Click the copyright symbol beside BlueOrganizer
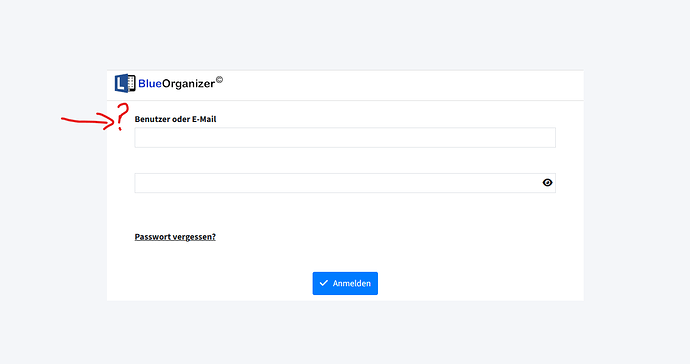Viewport: 690px width, 364px height. click(x=219, y=80)
